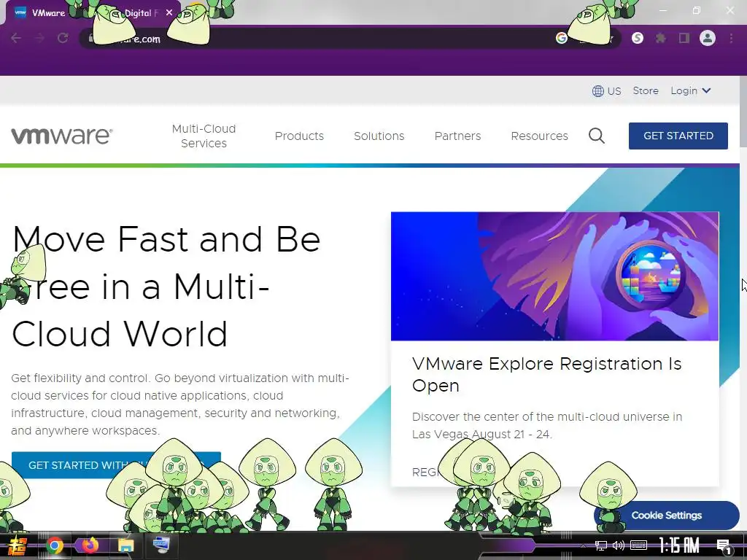Launch Firefox from the taskbar
Screen dimensions: 747x560
coord(90,545)
